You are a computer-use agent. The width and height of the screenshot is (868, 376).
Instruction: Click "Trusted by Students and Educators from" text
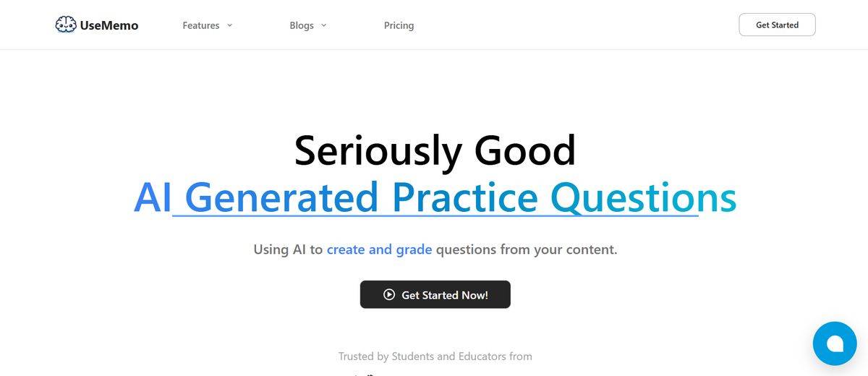[x=435, y=356]
